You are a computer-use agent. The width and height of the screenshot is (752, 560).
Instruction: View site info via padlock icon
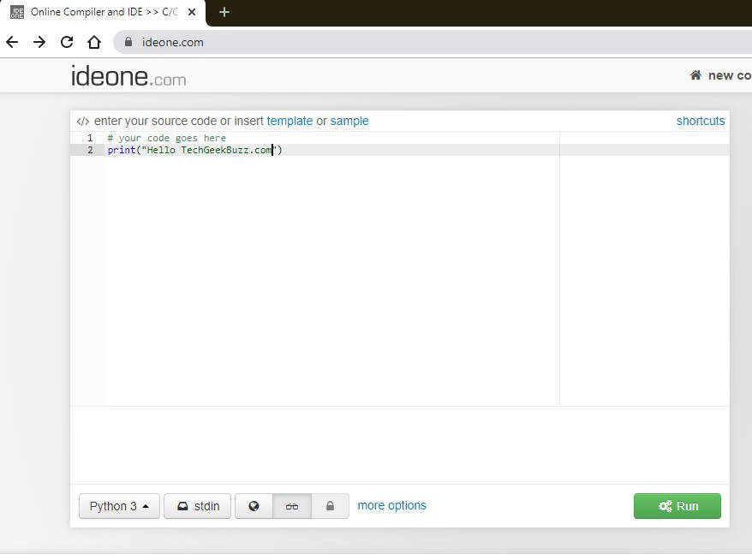(129, 42)
